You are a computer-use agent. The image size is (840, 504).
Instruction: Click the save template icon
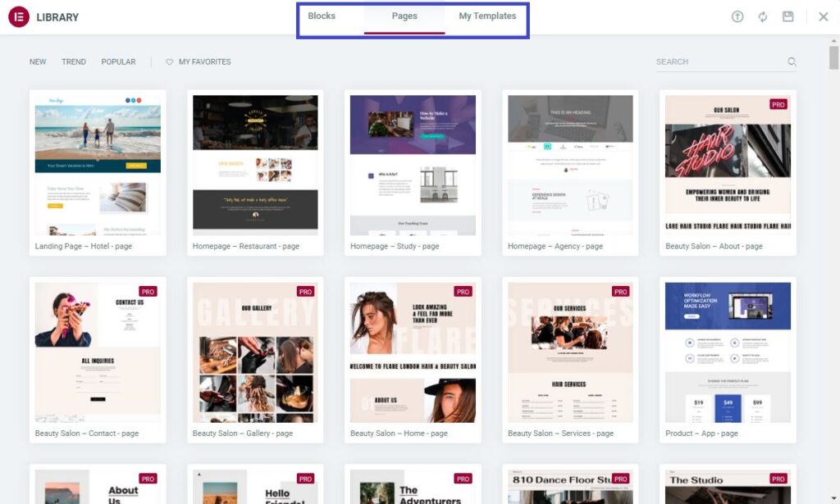pos(788,17)
